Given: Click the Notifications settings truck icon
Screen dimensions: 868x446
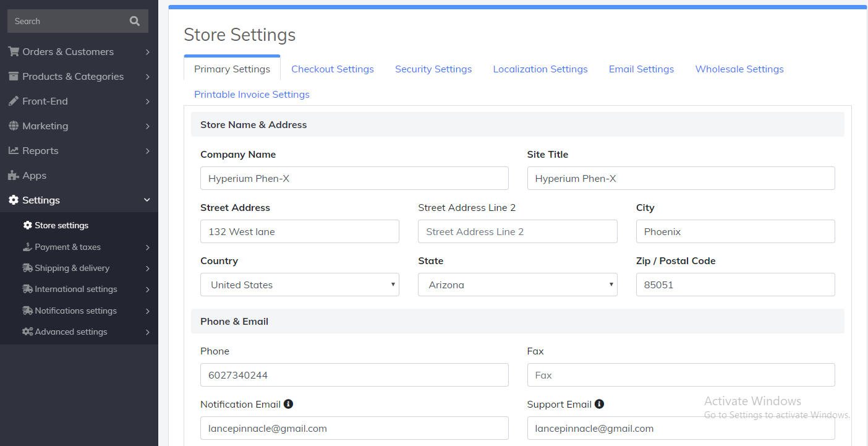Looking at the screenshot, I should pyautogui.click(x=27, y=311).
